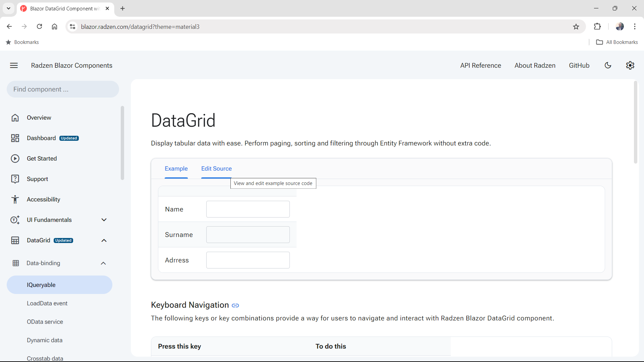644x362 pixels.
Task: Open theme settings gear icon
Action: [x=630, y=65]
